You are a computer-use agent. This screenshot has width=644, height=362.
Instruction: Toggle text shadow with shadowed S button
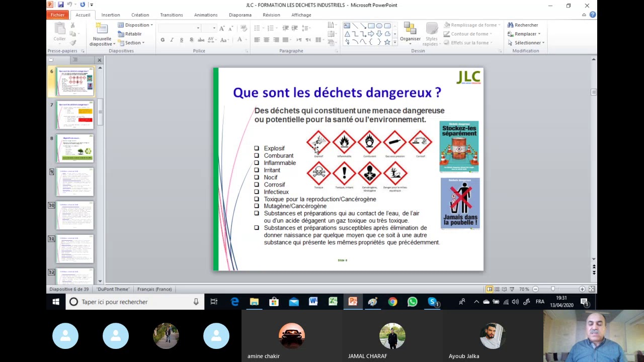coord(191,40)
